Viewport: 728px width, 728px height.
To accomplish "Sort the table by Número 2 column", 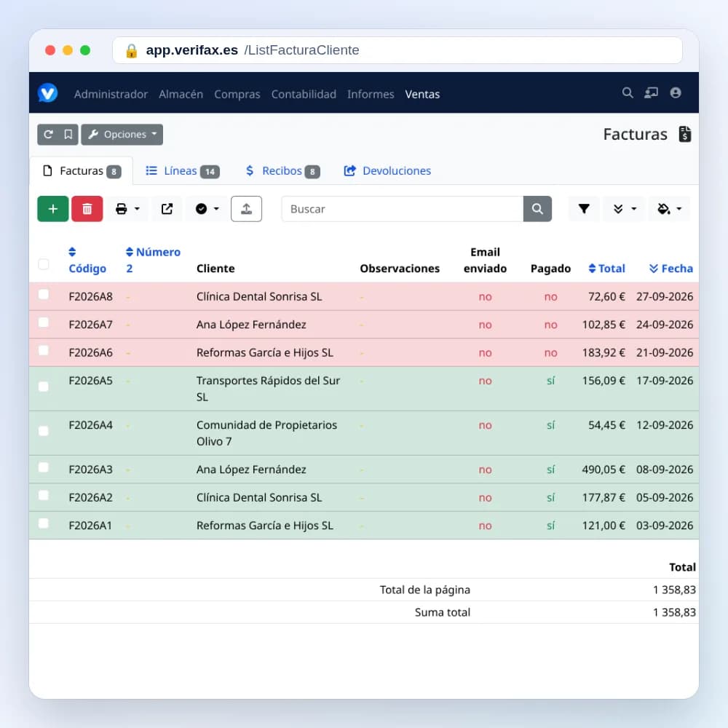I will coord(153,261).
